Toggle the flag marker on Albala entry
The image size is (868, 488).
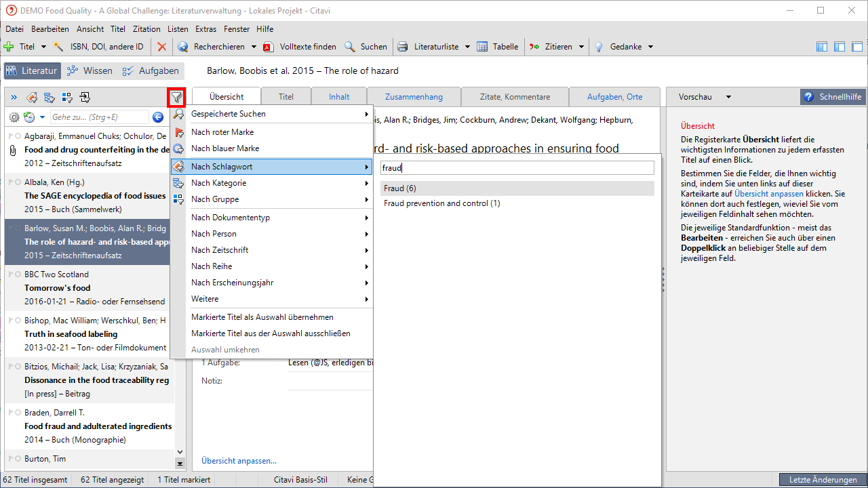point(11,182)
